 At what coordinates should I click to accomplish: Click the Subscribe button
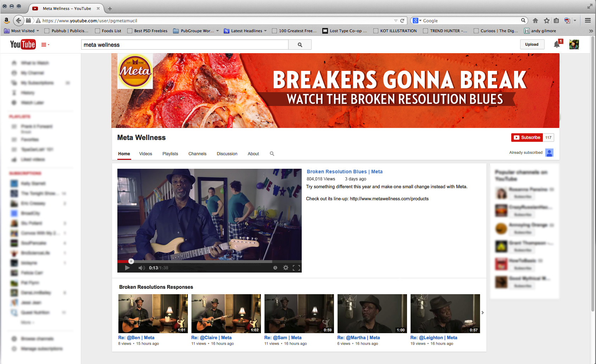(x=527, y=138)
